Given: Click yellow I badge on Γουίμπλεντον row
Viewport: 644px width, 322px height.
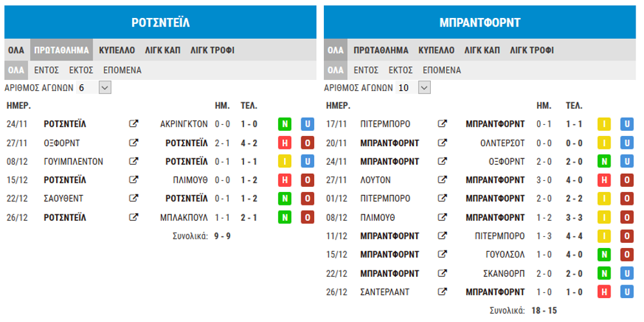Looking at the screenshot, I should [x=285, y=162].
